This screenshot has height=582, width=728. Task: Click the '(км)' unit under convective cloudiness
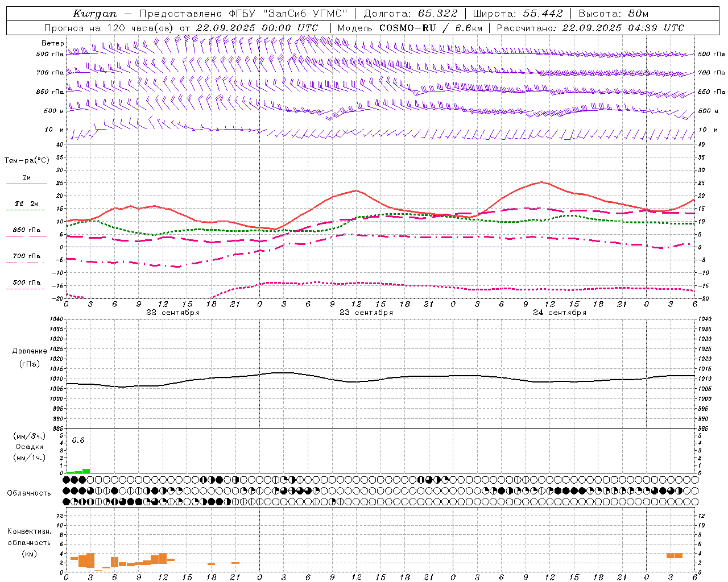point(29,553)
